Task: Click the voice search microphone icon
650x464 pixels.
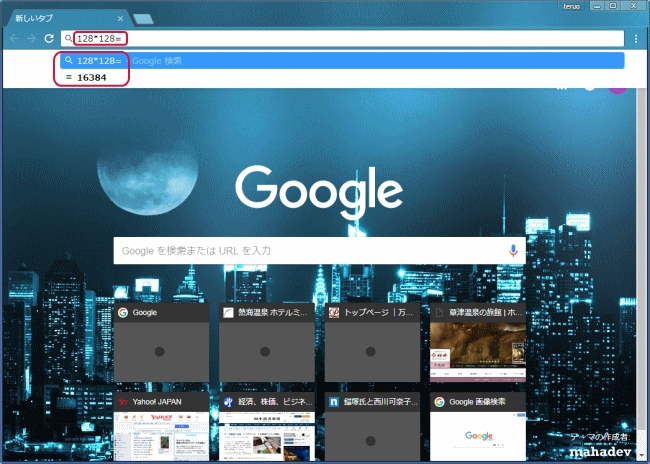Action: coord(513,250)
